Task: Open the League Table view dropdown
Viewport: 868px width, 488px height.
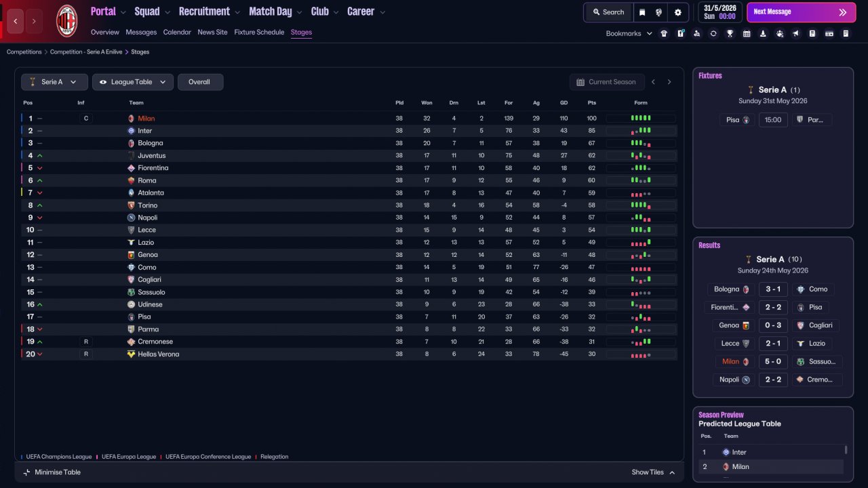Action: (x=133, y=82)
